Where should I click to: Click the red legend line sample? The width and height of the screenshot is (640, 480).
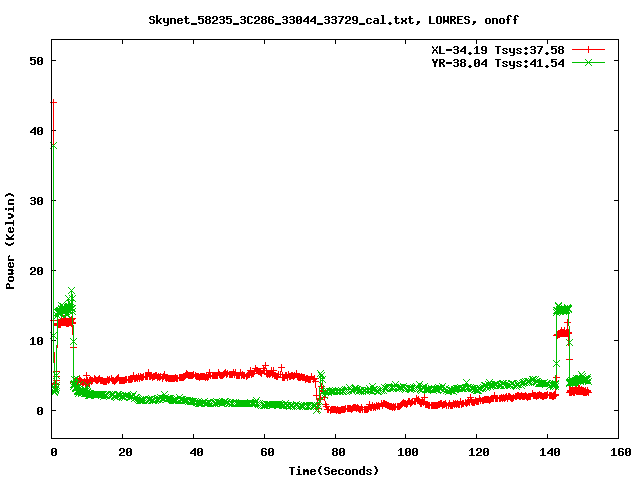[x=588, y=50]
